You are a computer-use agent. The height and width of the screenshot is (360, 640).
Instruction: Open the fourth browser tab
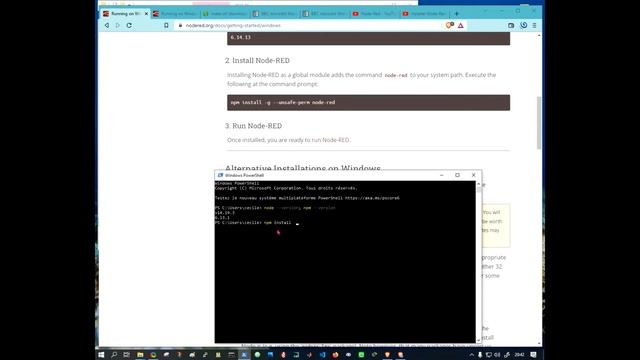click(275, 13)
